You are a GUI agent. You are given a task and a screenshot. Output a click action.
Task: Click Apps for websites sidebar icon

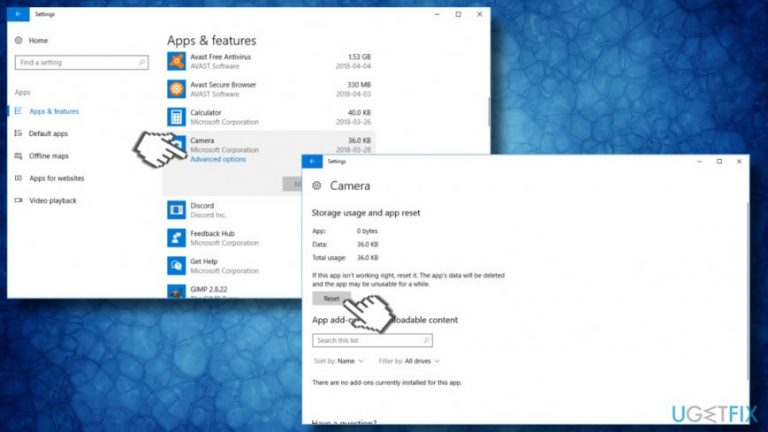coord(19,178)
